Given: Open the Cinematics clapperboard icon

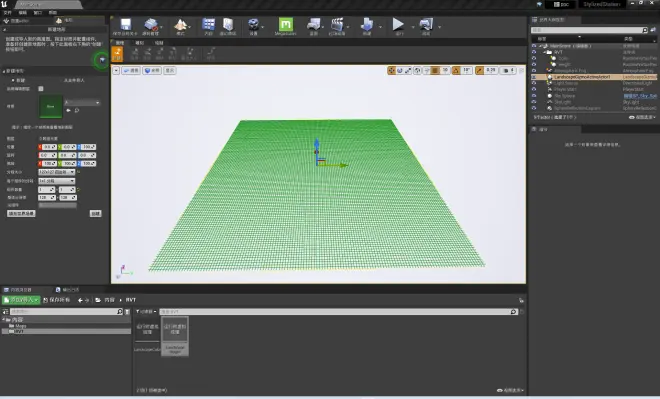Looking at the screenshot, I should tap(337, 26).
